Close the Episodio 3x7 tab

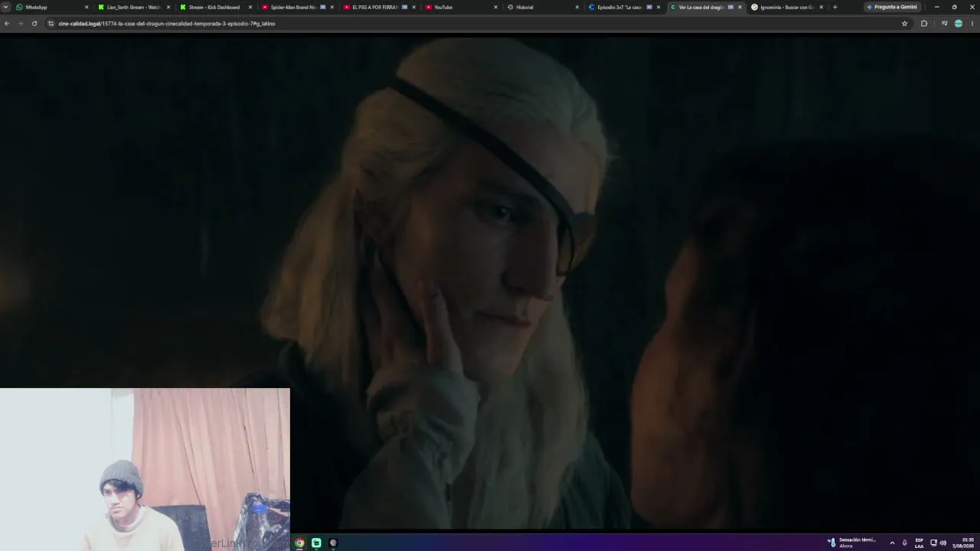point(658,7)
